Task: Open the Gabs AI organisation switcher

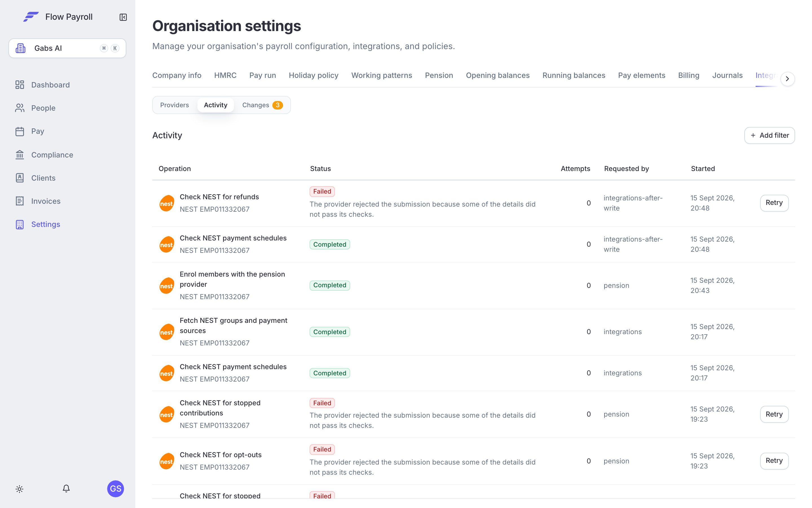Action: coord(67,48)
